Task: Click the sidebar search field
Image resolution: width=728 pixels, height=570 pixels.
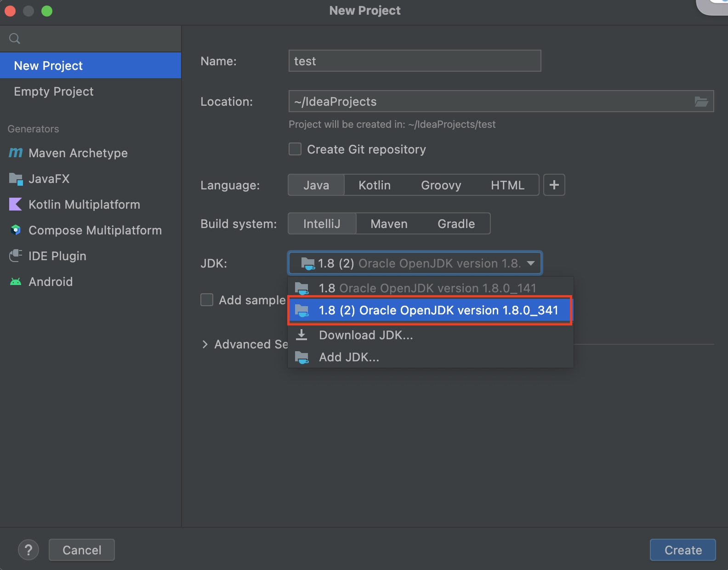Action: tap(91, 39)
